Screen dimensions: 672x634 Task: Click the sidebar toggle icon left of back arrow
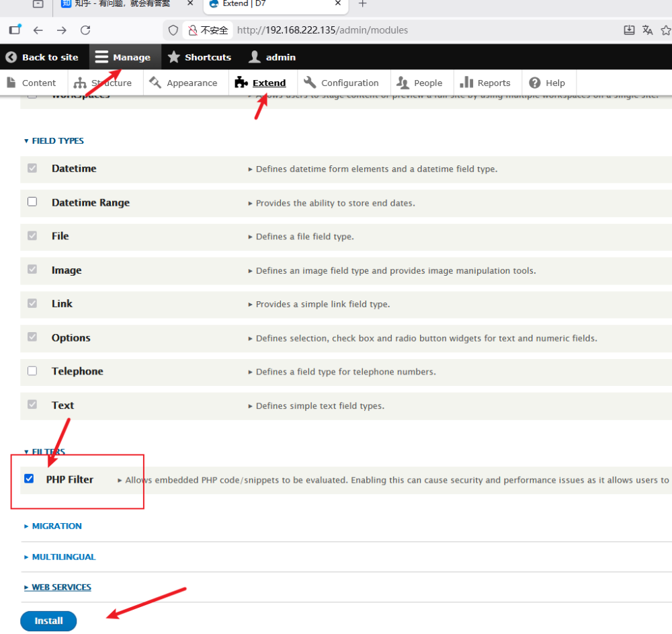15,30
